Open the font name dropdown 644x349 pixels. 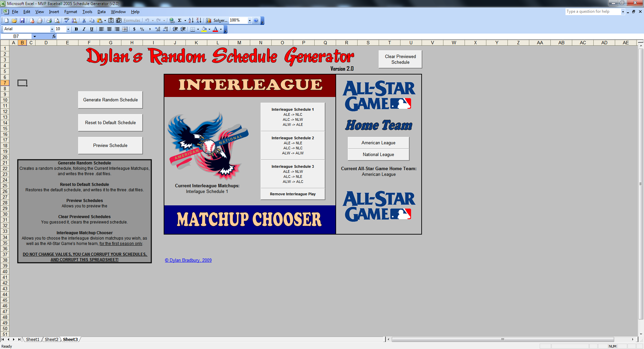[x=52, y=29]
